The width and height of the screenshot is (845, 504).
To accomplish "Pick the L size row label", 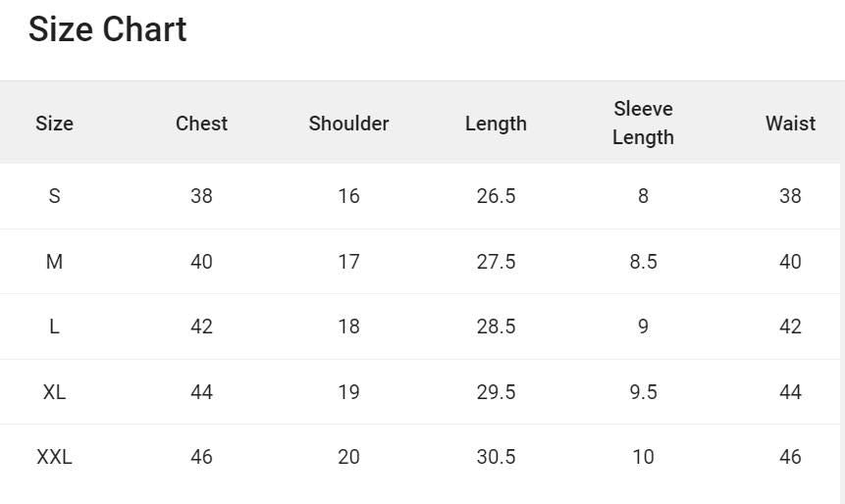I will click(x=54, y=327).
